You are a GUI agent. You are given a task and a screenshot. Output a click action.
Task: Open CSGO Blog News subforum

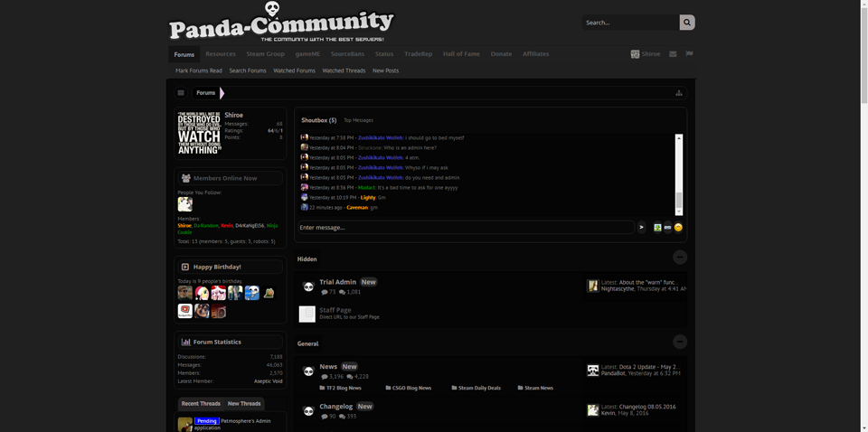412,388
